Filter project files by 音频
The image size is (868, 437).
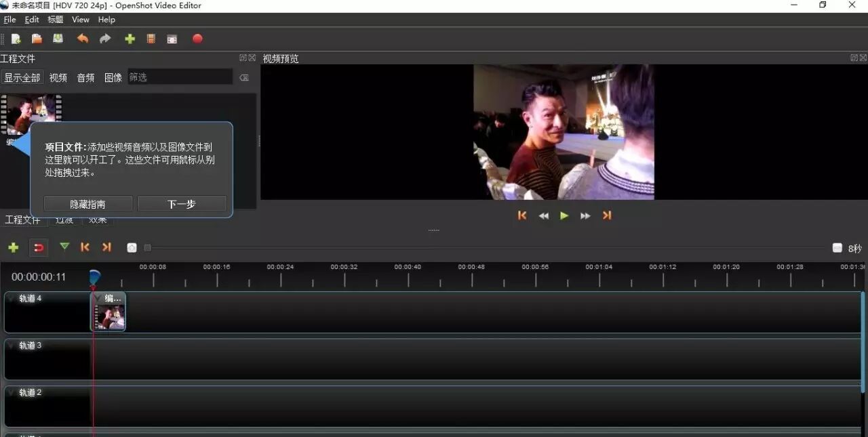click(85, 77)
